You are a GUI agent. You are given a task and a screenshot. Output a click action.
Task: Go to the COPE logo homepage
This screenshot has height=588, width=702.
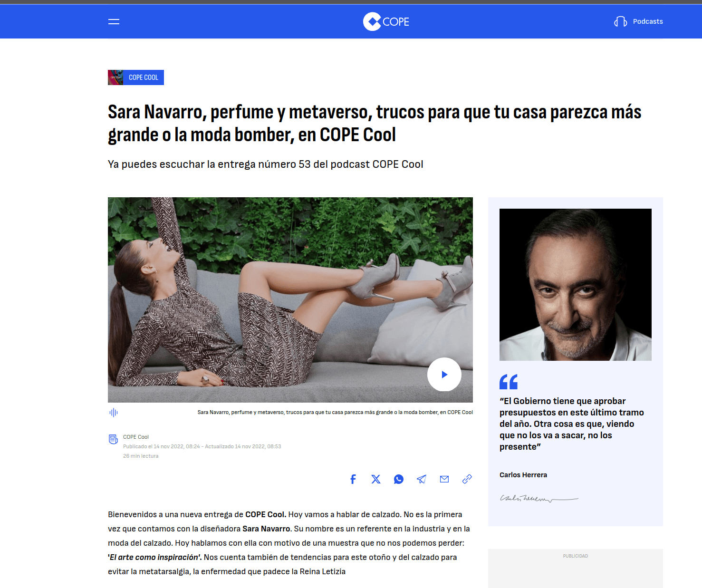386,21
